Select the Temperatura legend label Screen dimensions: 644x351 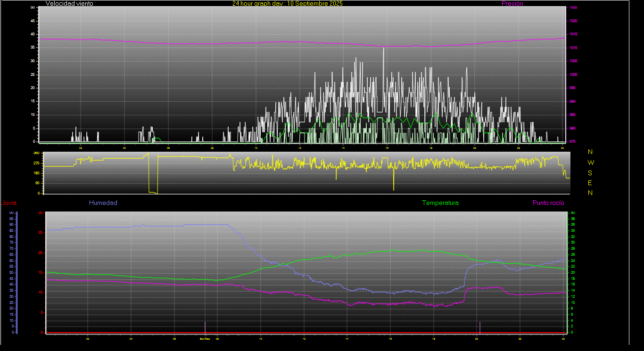pyautogui.click(x=440, y=203)
